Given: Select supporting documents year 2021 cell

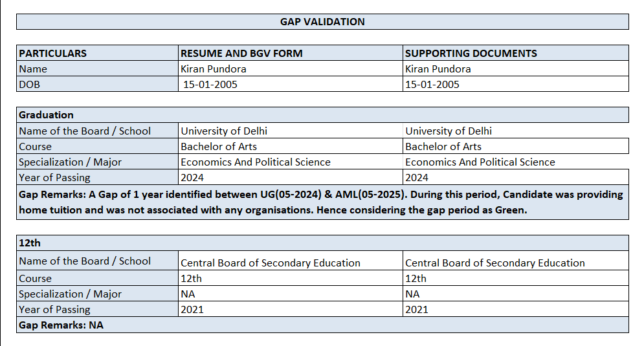Looking at the screenshot, I should [x=417, y=309].
